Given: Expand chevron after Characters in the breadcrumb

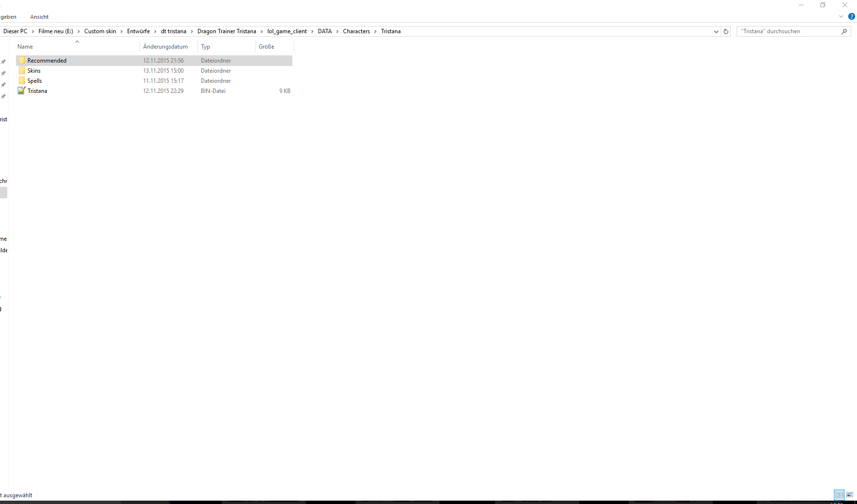Looking at the screenshot, I should tap(375, 31).
